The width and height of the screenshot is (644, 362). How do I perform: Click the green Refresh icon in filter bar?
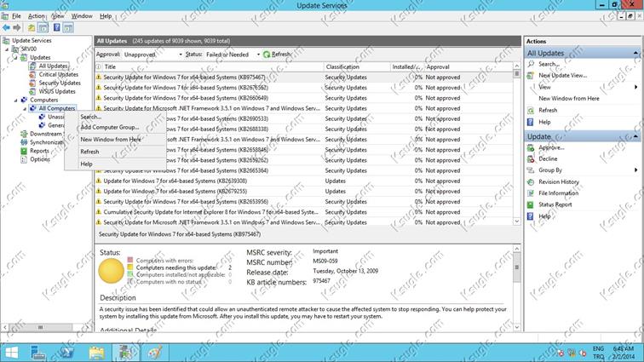point(267,55)
